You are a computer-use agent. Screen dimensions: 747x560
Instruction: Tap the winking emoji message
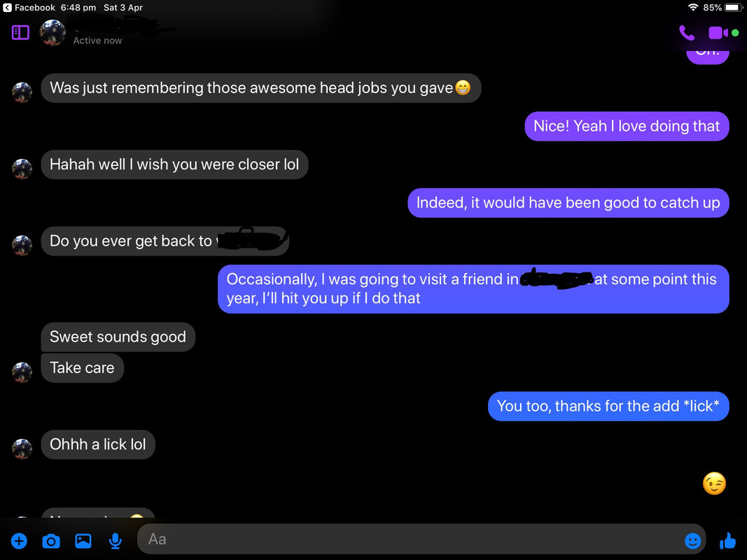pyautogui.click(x=714, y=483)
